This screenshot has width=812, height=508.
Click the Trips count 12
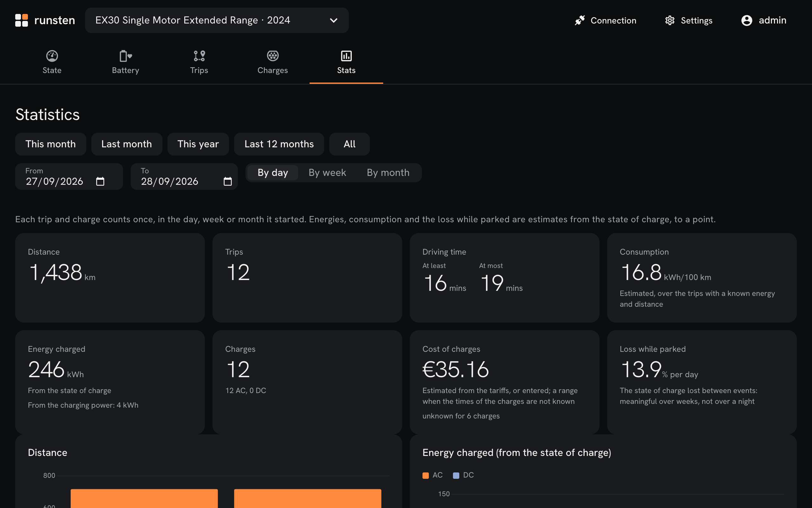238,272
